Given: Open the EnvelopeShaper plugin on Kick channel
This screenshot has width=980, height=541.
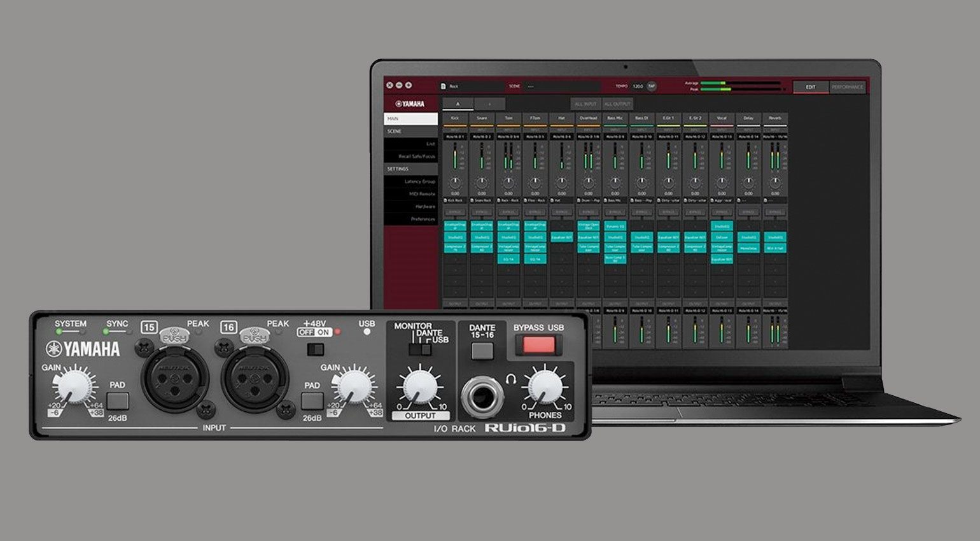Looking at the screenshot, I should pyautogui.click(x=455, y=226).
